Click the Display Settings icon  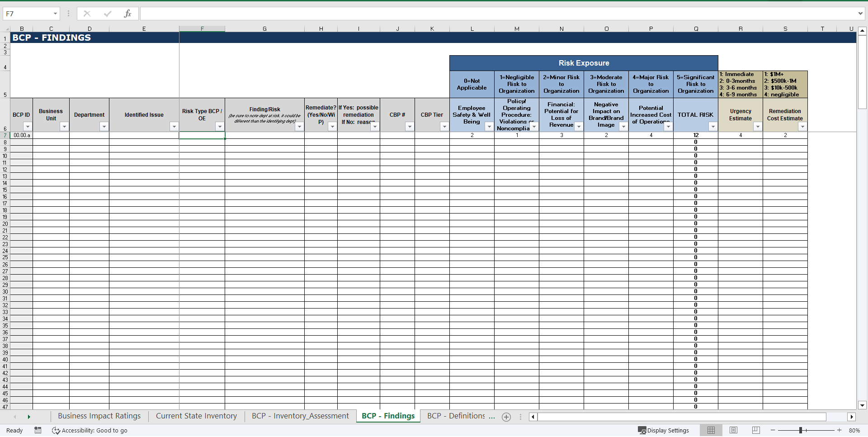click(642, 430)
